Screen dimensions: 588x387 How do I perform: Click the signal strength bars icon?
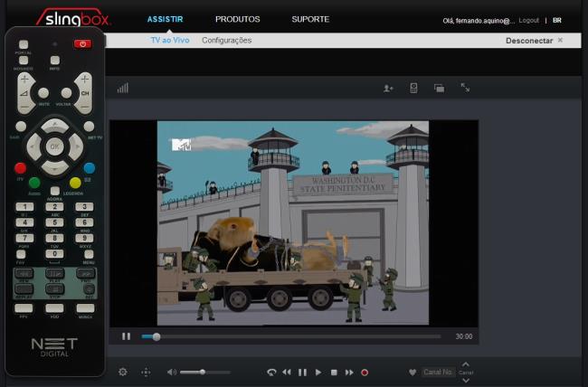pyautogui.click(x=123, y=88)
